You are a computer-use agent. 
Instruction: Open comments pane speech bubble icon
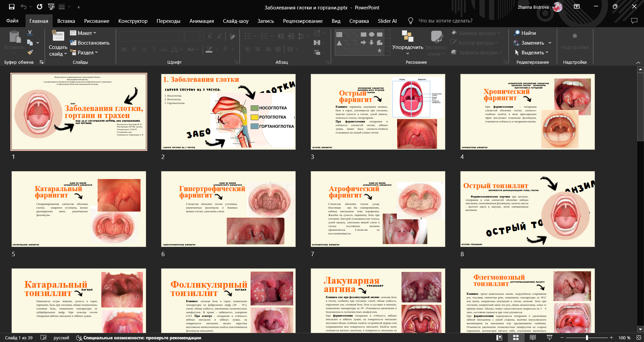point(634,21)
